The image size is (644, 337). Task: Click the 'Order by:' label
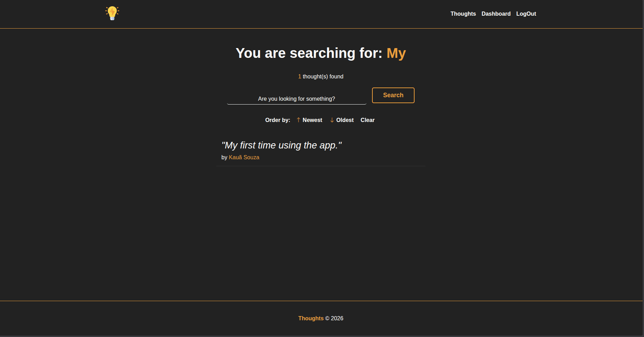point(278,120)
